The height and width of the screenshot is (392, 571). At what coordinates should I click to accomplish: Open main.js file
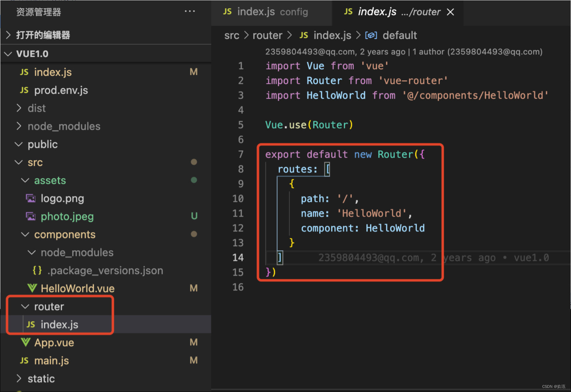pos(106,361)
